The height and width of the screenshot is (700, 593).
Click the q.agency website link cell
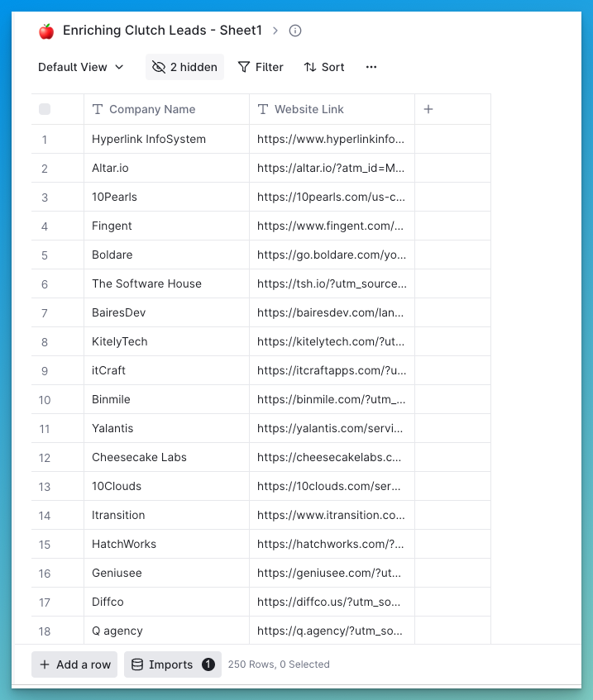[x=332, y=631]
